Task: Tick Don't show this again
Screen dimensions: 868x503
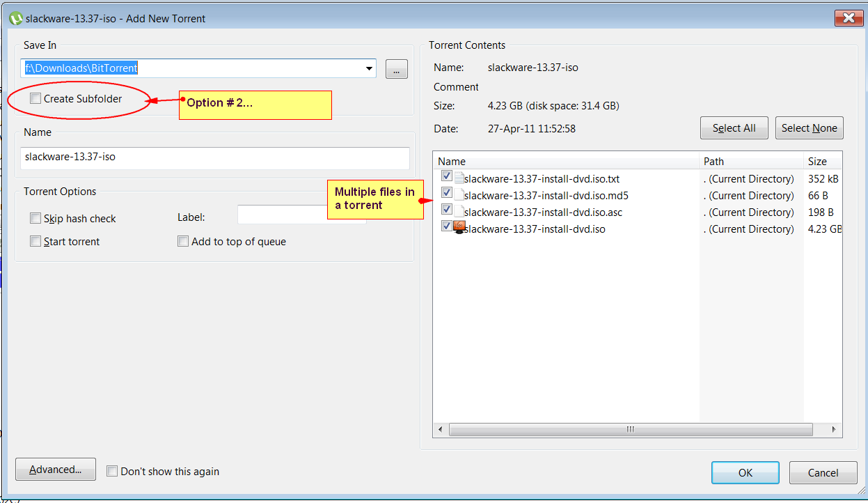Action: tap(112, 472)
